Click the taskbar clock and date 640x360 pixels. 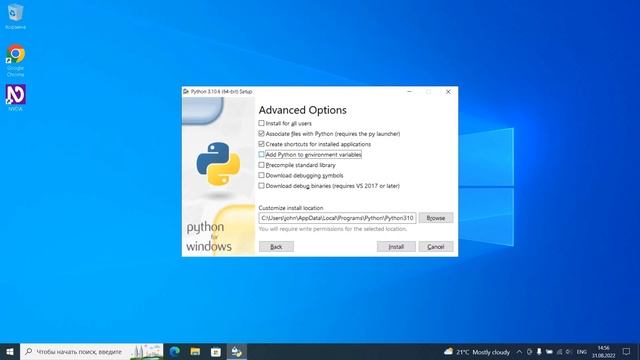[603, 351]
